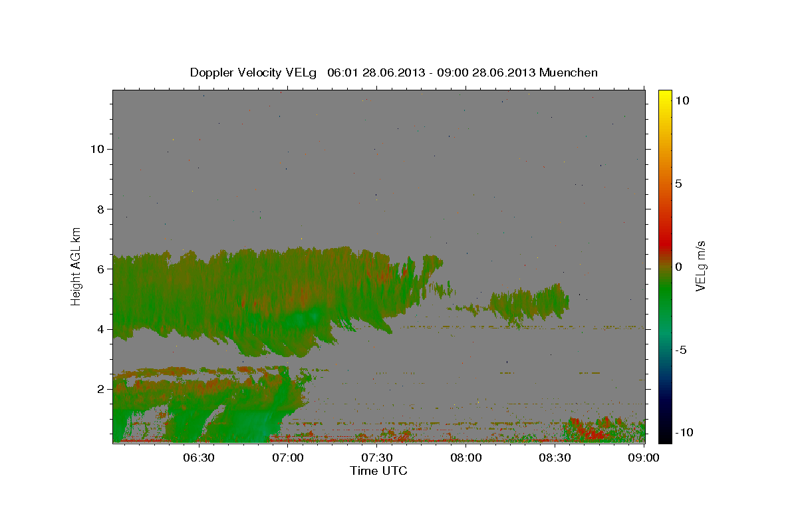This screenshot has height=532, width=798.
Task: Click the 07:00 time tick label
Action: pyautogui.click(x=289, y=458)
